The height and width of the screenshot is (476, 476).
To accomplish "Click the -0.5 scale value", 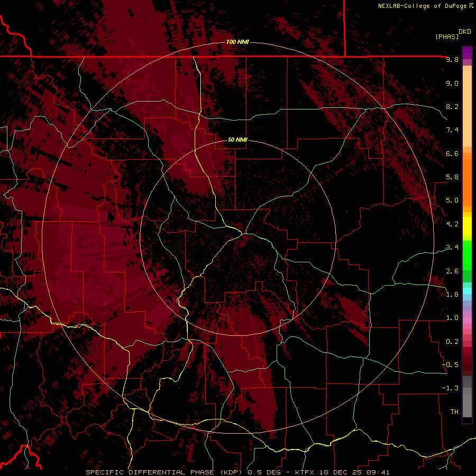I will (x=450, y=365).
